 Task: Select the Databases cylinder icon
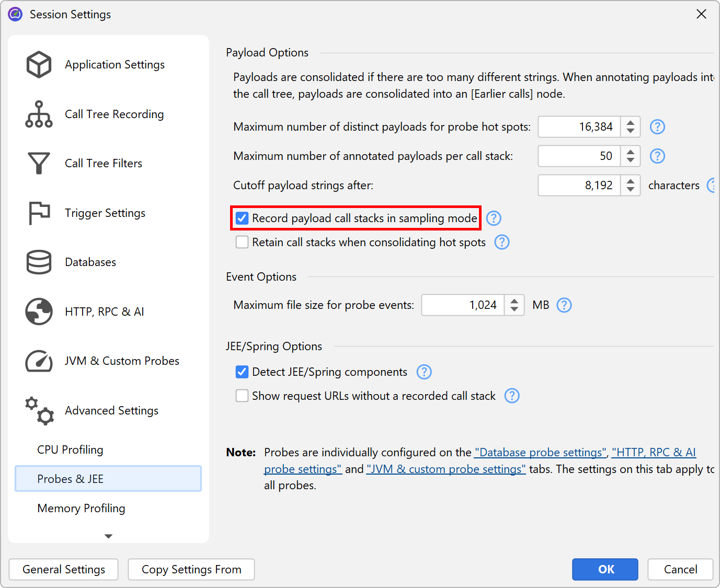pyautogui.click(x=39, y=262)
